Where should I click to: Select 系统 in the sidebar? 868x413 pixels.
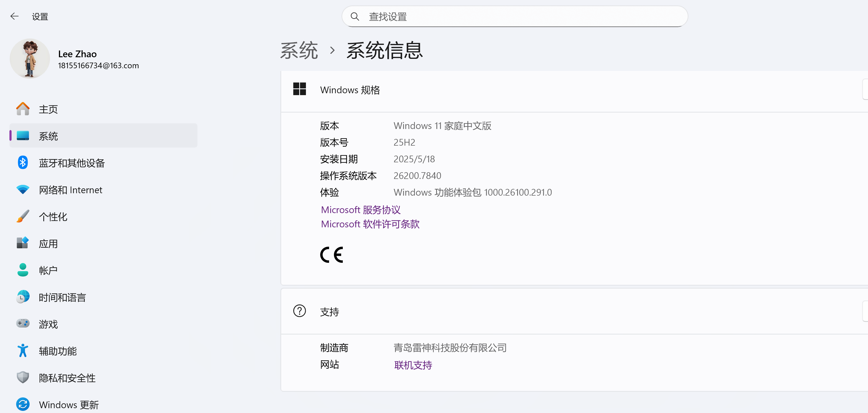click(x=48, y=135)
